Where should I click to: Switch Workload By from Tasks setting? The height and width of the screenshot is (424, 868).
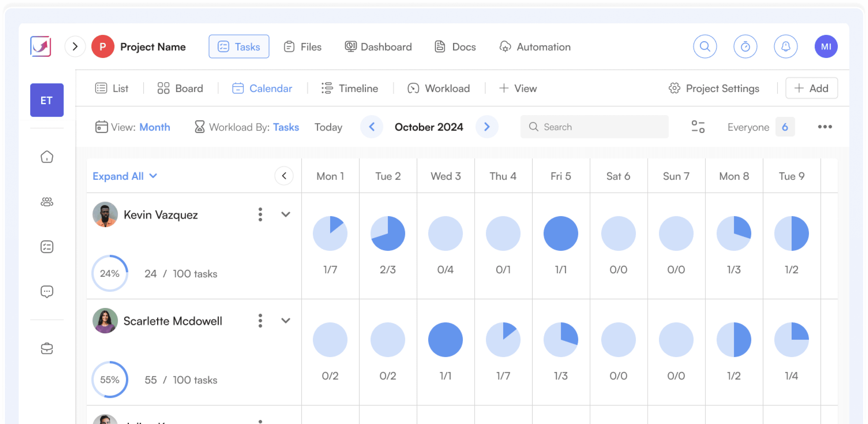point(286,127)
